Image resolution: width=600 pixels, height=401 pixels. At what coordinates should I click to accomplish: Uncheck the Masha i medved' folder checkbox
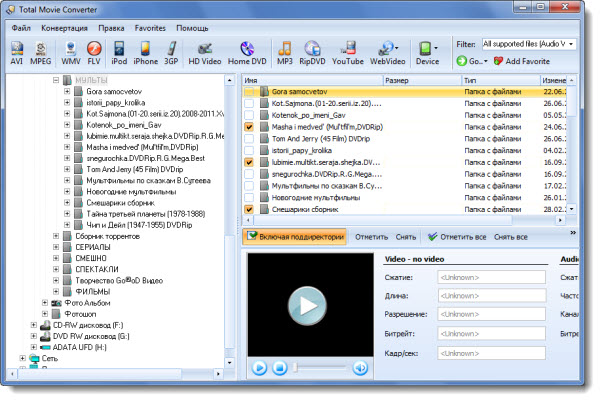coord(251,127)
